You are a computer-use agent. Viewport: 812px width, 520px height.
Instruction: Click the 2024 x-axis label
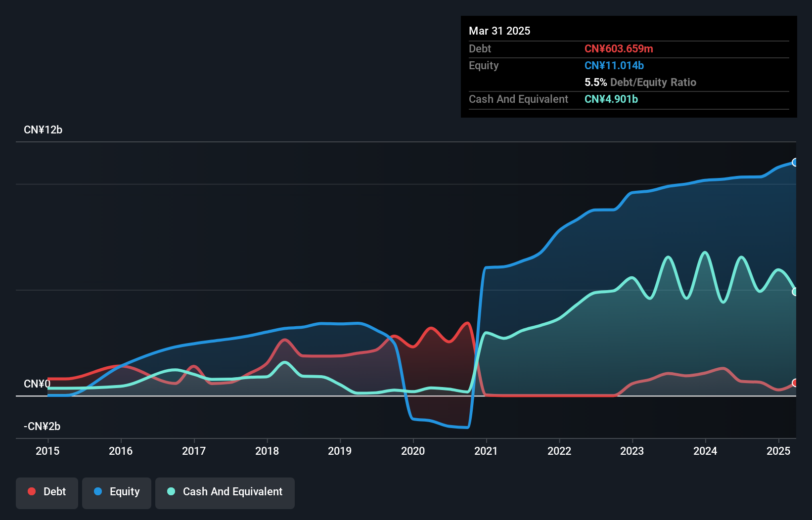[705, 451]
